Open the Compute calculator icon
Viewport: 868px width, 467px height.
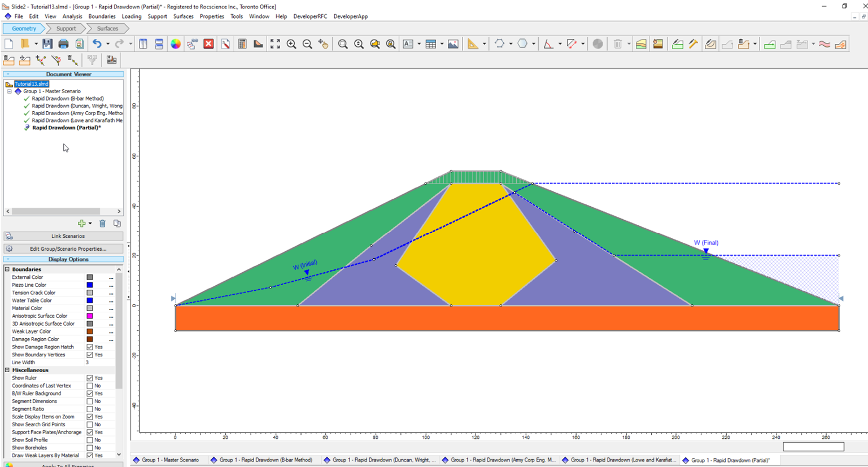tap(242, 43)
